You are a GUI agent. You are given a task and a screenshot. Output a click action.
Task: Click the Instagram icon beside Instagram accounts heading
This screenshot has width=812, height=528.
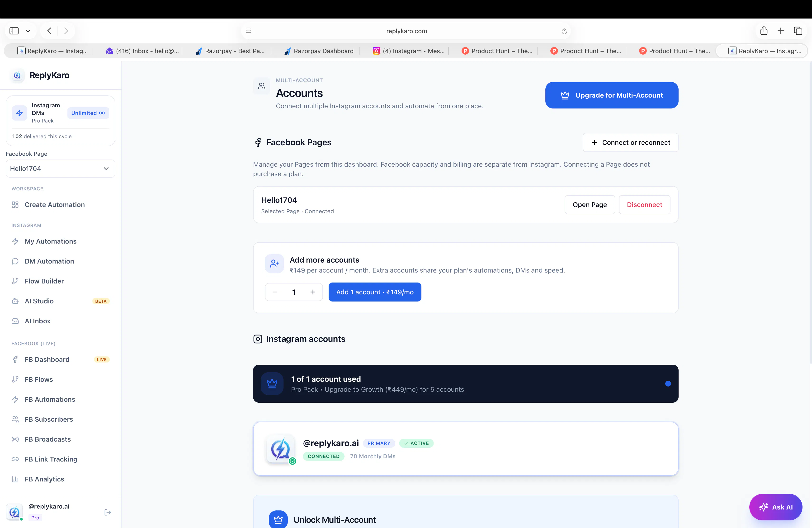pyautogui.click(x=258, y=339)
